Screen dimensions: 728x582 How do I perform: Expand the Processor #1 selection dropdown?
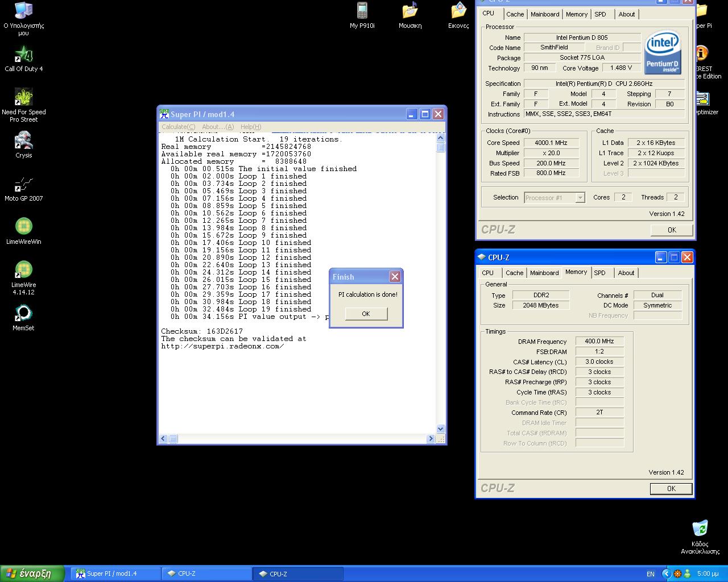(x=580, y=198)
